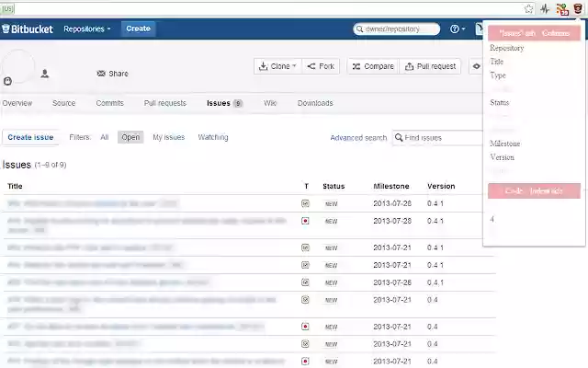Image resolution: width=588 pixels, height=368 pixels.
Task: Open the help question mark menu
Action: (x=458, y=29)
